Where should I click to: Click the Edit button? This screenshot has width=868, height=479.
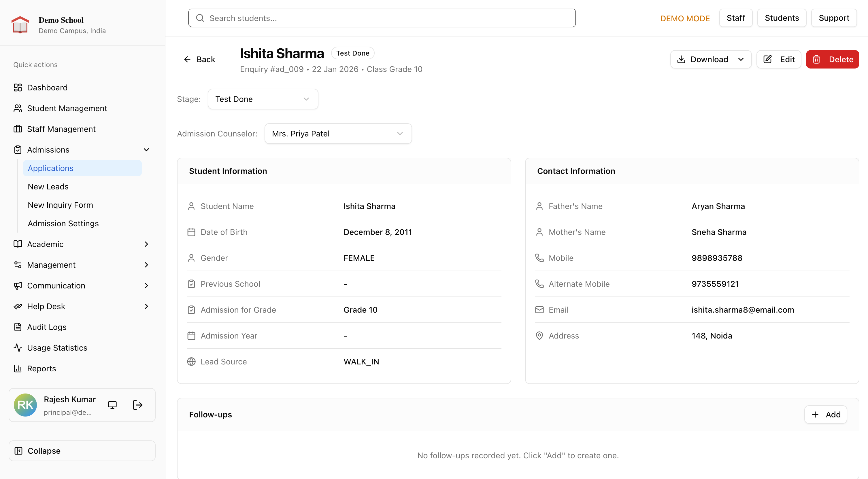(779, 60)
